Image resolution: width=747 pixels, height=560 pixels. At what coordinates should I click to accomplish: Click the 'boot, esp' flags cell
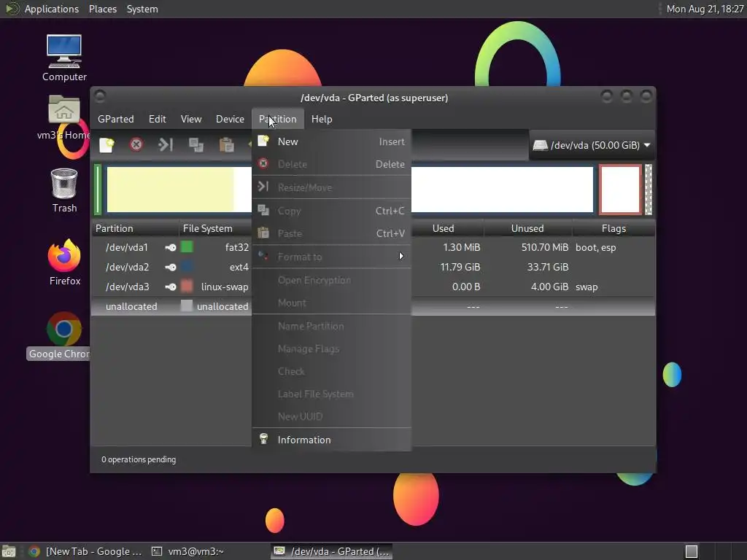595,248
